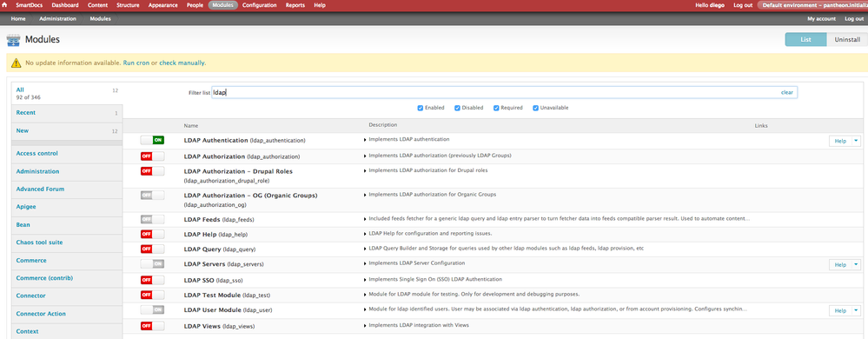Expand LDAP Authentication description triangle
This screenshot has width=868, height=339.
365,140
